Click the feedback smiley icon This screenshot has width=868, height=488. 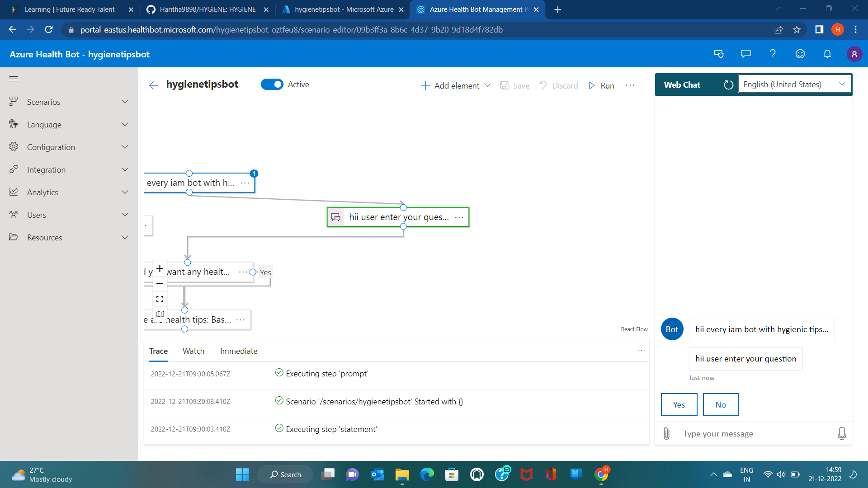[800, 54]
